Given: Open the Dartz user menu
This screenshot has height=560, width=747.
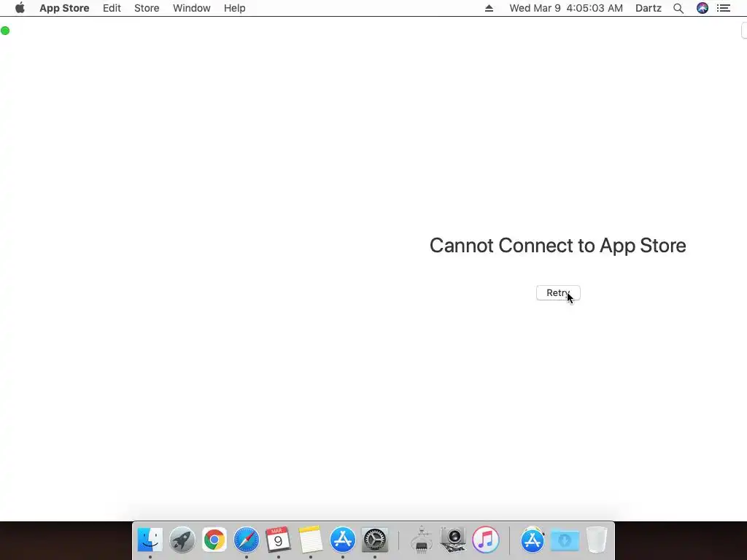Looking at the screenshot, I should tap(649, 8).
